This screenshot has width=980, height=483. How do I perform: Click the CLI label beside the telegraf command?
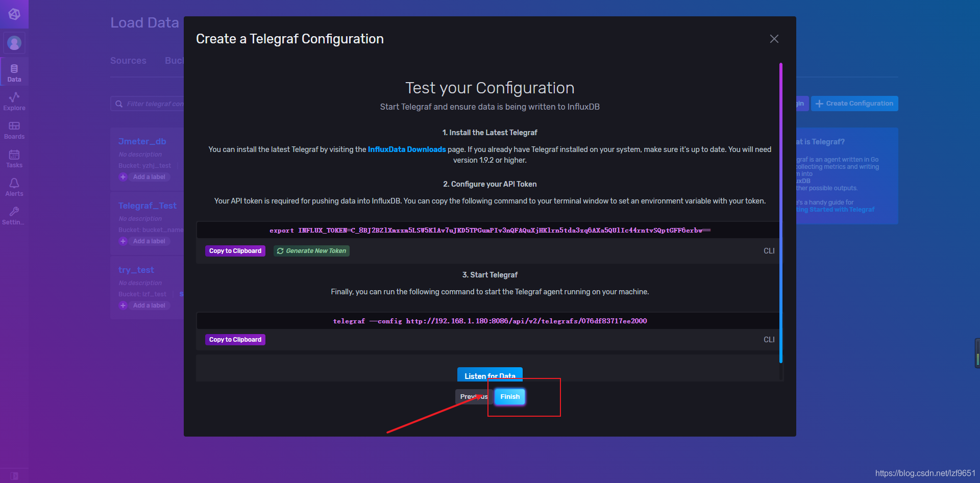coord(769,340)
